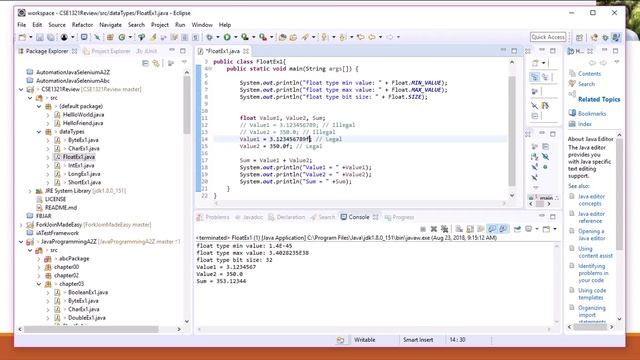Click the Debug perspective icon
The width and height of the screenshot is (640, 360).
605,37
